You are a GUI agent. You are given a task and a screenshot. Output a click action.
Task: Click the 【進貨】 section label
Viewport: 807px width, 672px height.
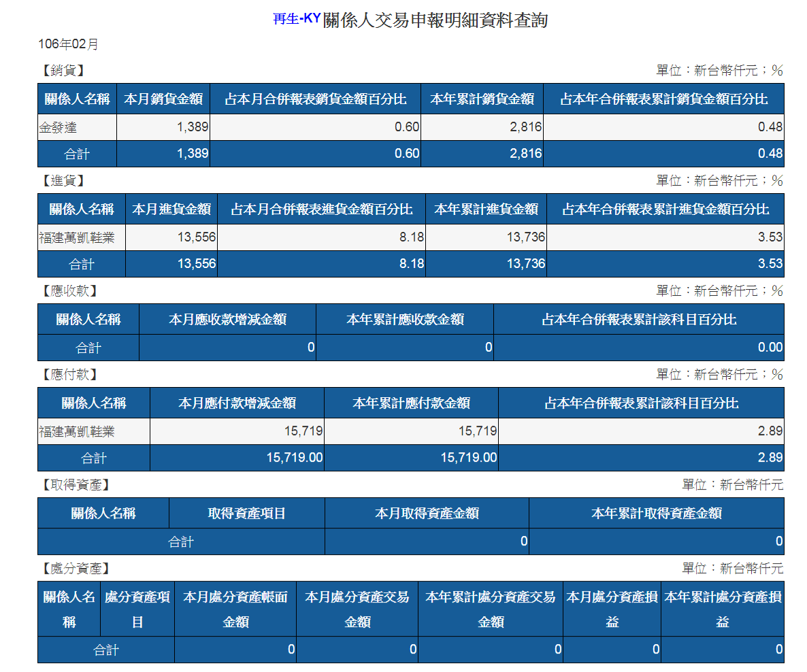coord(63,181)
